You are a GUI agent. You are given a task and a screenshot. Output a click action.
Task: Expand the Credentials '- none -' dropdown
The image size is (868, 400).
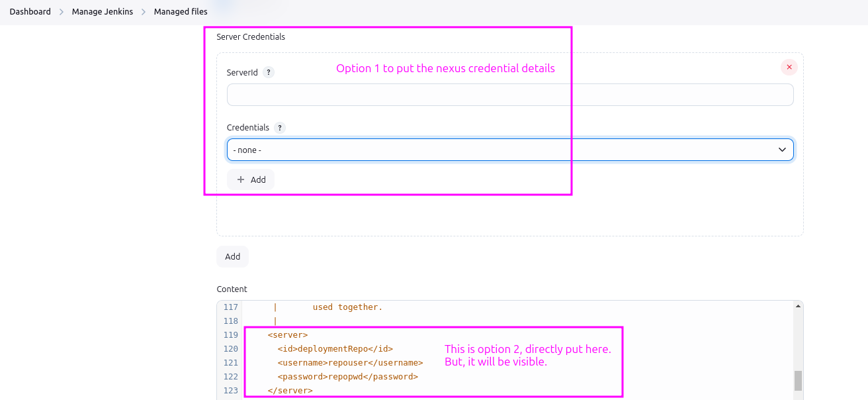[x=509, y=150]
